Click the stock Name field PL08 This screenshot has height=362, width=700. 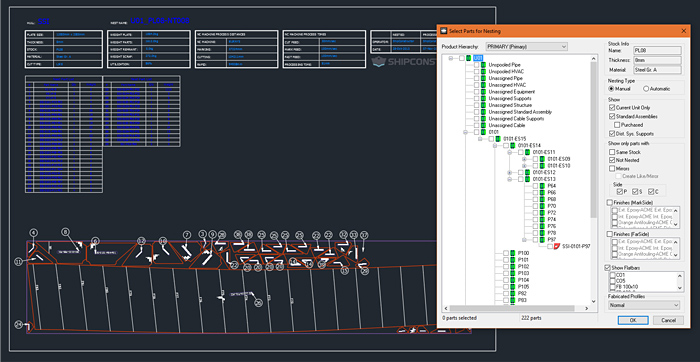(x=658, y=50)
